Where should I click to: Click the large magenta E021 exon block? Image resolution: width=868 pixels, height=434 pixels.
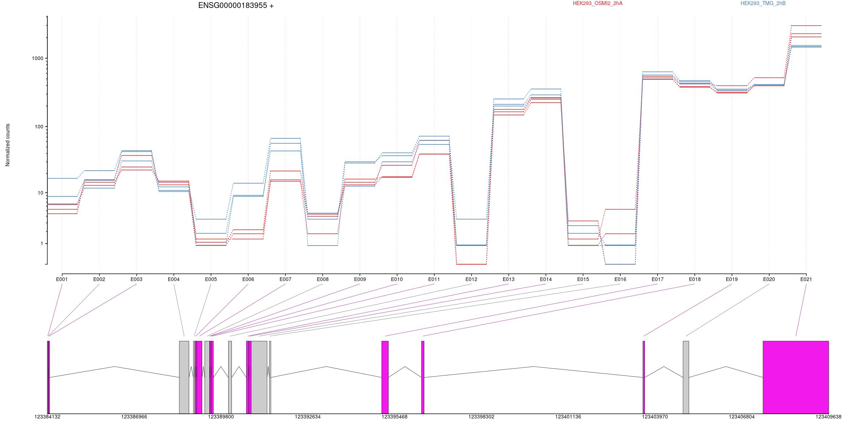796,377
